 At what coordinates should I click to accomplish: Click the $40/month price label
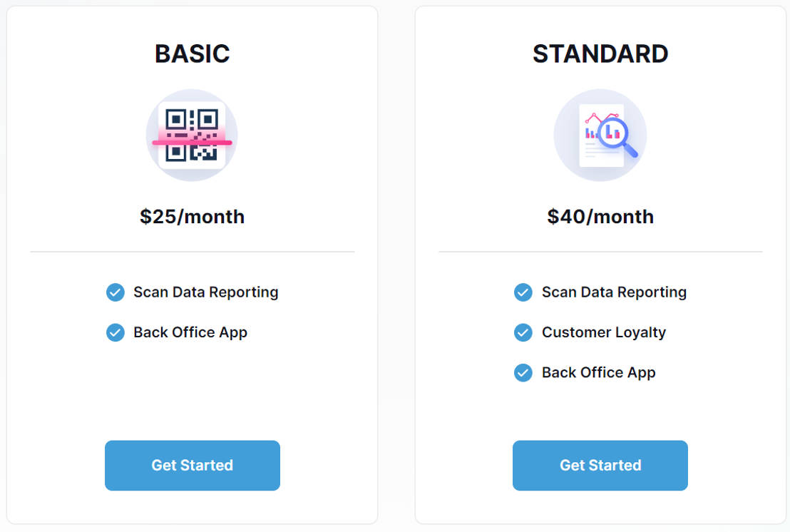(x=600, y=217)
